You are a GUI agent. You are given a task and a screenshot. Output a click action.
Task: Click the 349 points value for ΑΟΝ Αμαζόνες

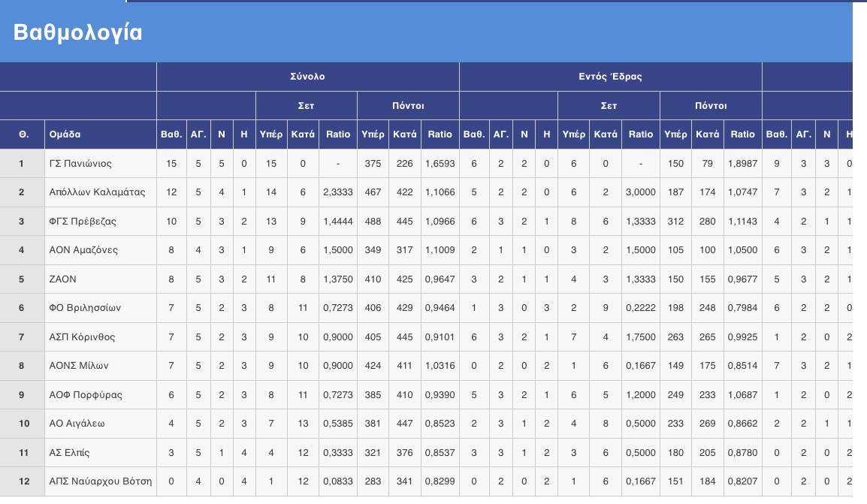[x=373, y=250]
